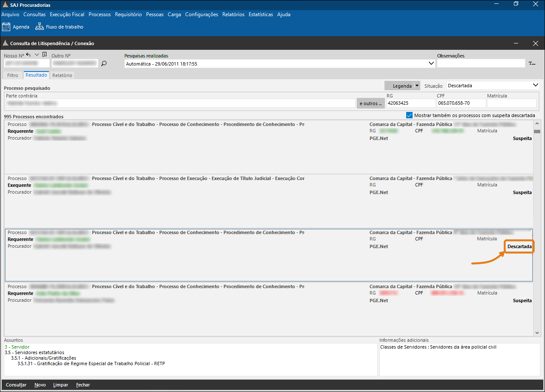Select tree item 3.5.1 - Adicionais/Gratificações
545x392 pixels.
(43, 358)
